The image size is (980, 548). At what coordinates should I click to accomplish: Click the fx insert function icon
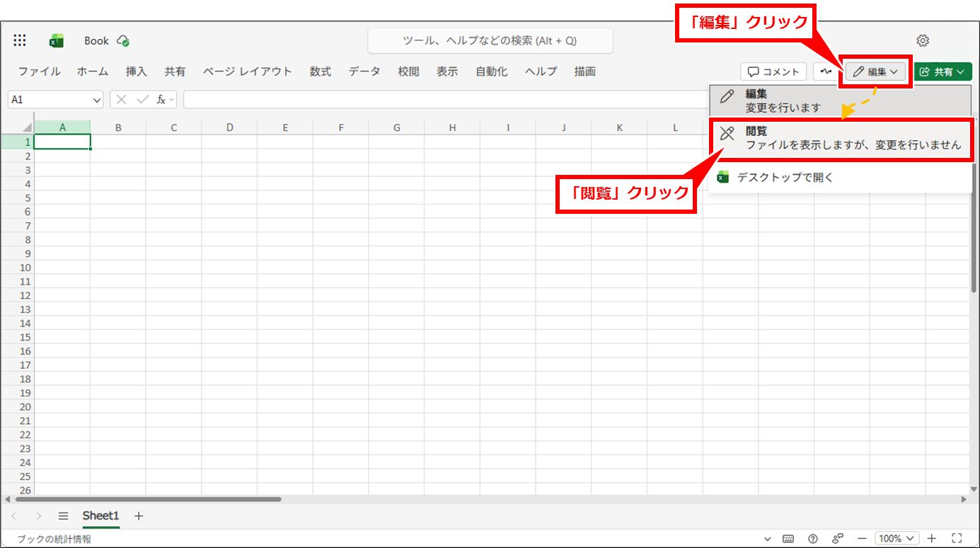point(161,100)
